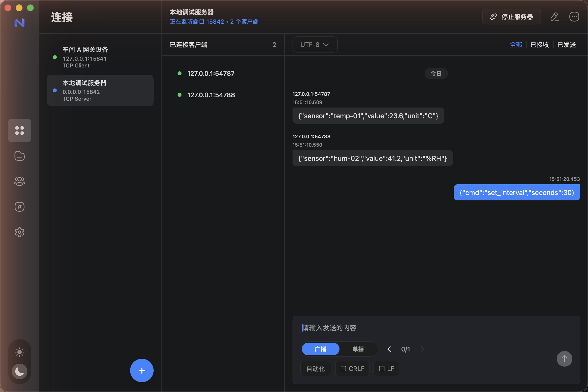Click the send arrow button

click(x=565, y=359)
